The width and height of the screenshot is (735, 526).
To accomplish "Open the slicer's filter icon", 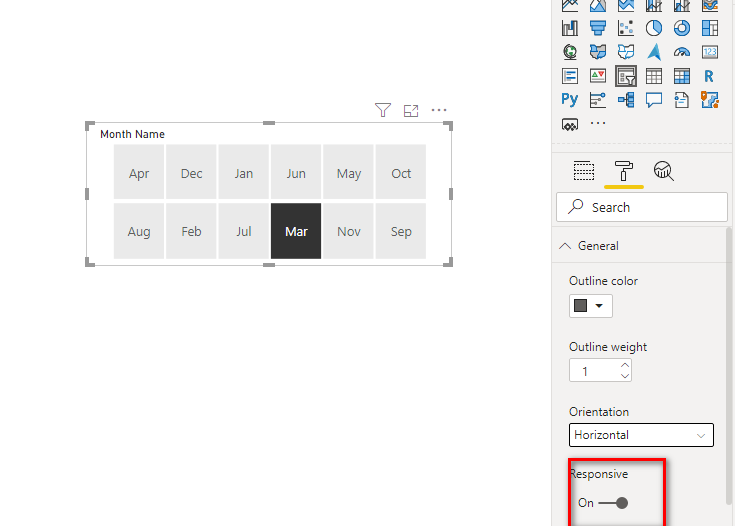I will pyautogui.click(x=383, y=110).
